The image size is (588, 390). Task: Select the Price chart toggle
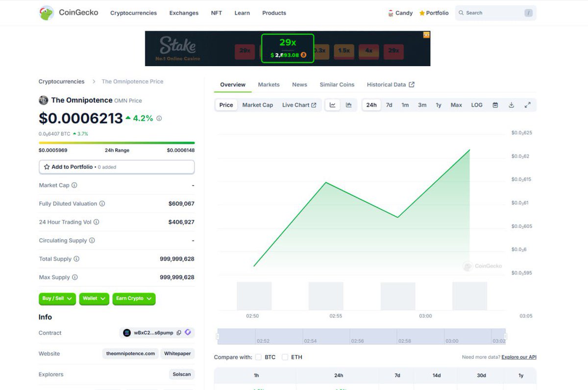226,105
